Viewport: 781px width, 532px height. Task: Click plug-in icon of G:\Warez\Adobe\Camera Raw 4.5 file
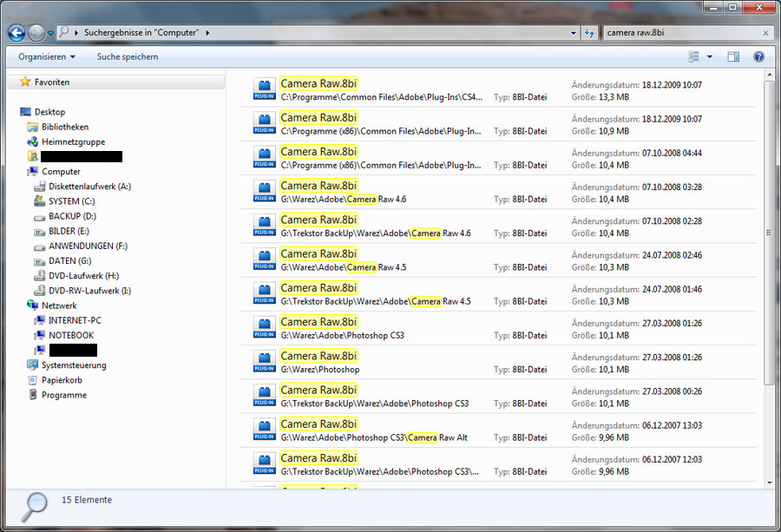(x=264, y=259)
